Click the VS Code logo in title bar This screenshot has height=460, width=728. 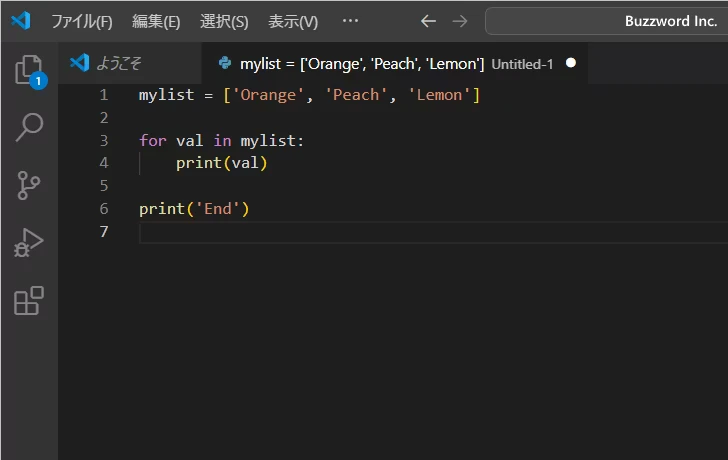[x=21, y=21]
